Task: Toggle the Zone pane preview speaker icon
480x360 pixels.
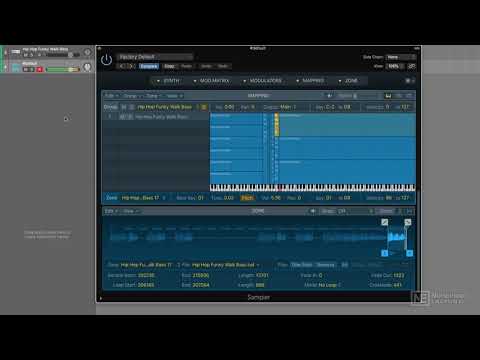Action: 312,211
